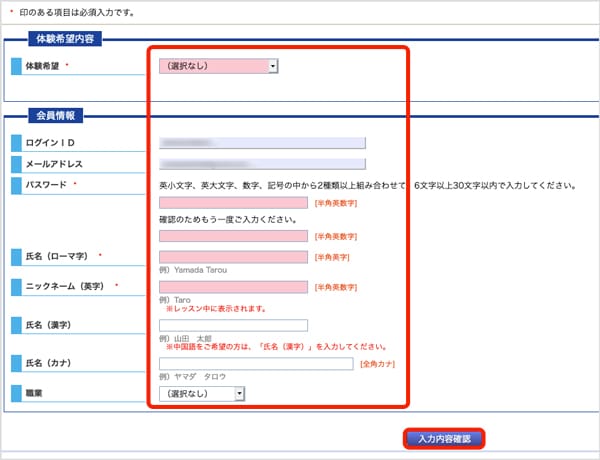Click the ログインID input field

pyautogui.click(x=262, y=143)
